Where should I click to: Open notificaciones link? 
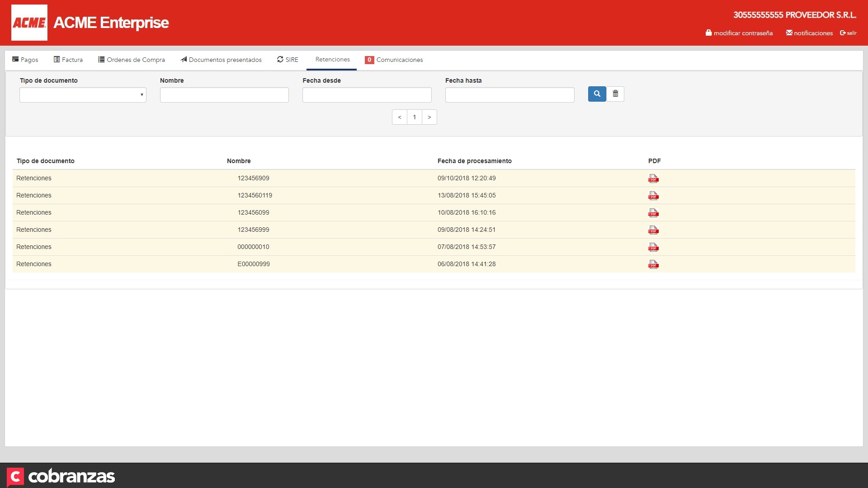[809, 33]
